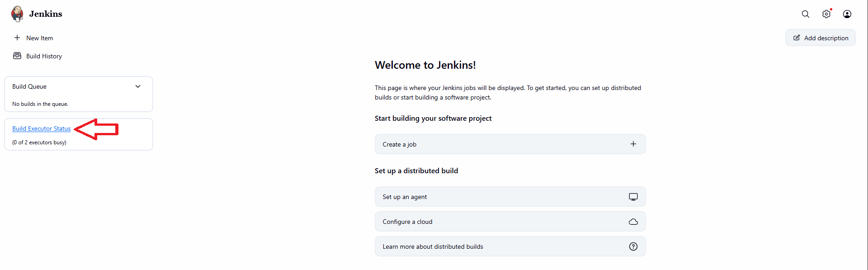Open the Build Executor Status link
The height and width of the screenshot is (270, 868).
point(42,128)
